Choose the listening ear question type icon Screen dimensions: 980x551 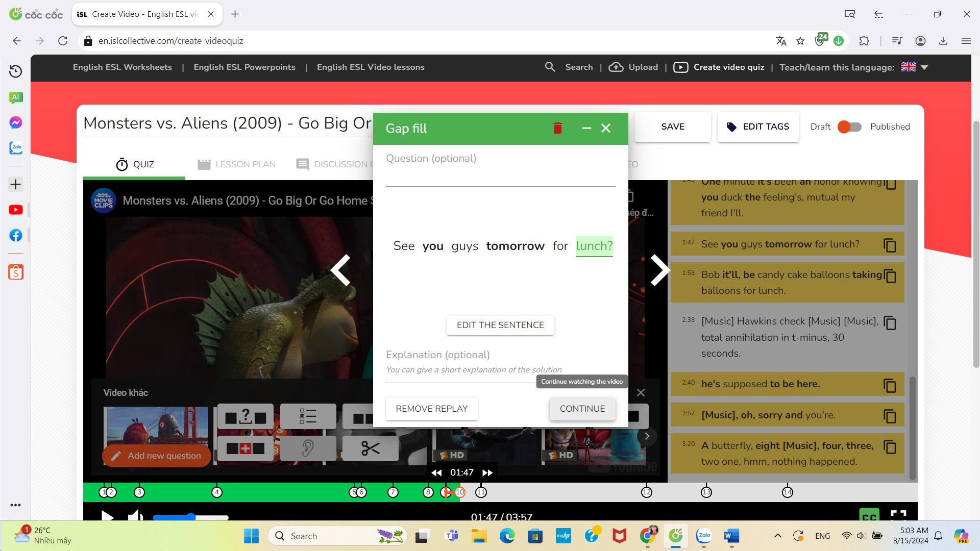pos(308,448)
